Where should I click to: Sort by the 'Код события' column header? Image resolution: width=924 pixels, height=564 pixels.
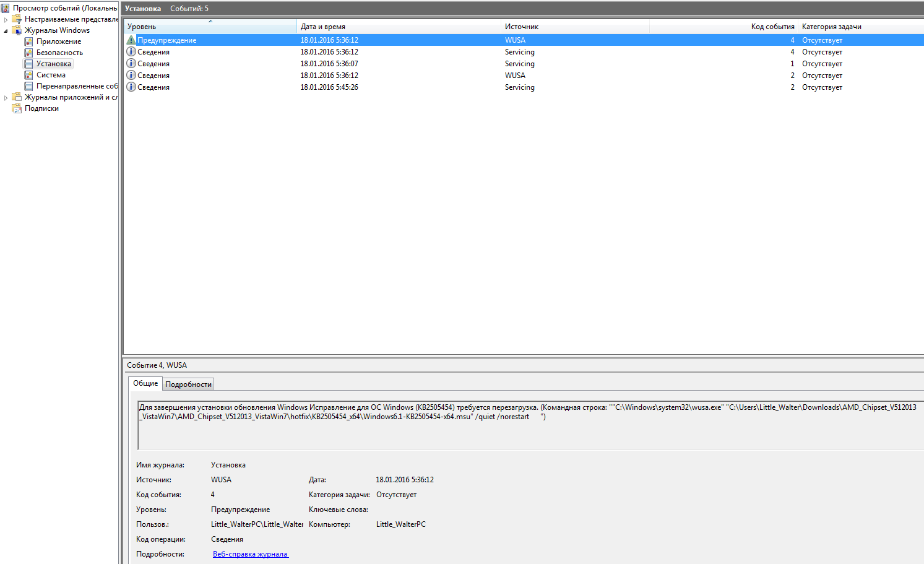coord(724,27)
